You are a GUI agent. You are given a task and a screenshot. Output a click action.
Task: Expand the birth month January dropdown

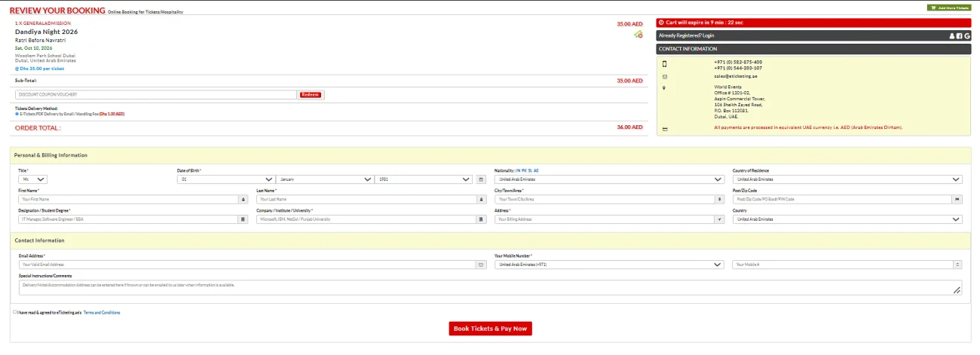click(x=325, y=179)
